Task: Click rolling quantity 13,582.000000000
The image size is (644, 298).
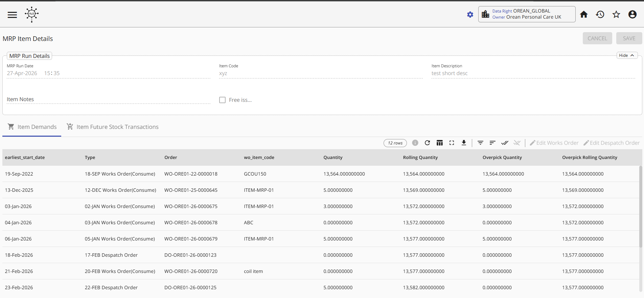Action: coord(423,288)
